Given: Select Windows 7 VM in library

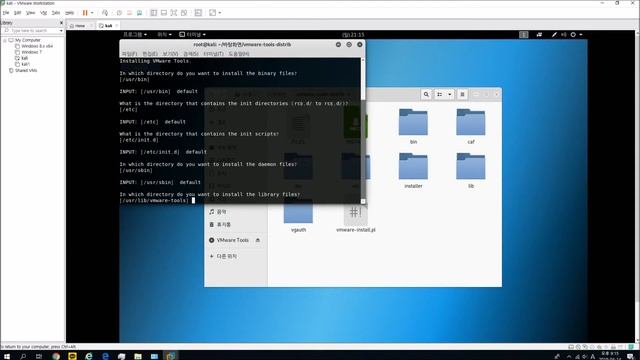Looking at the screenshot, I should pos(31,52).
